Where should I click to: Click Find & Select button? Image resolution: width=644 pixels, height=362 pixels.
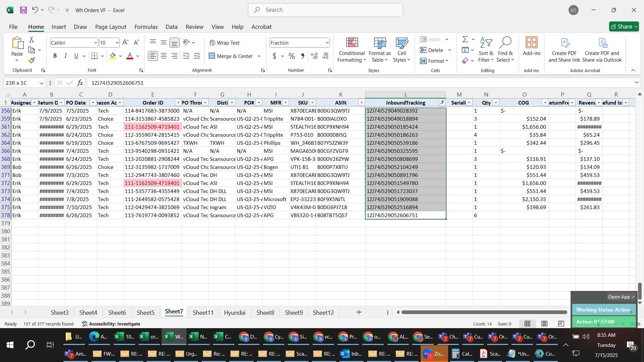click(x=505, y=50)
